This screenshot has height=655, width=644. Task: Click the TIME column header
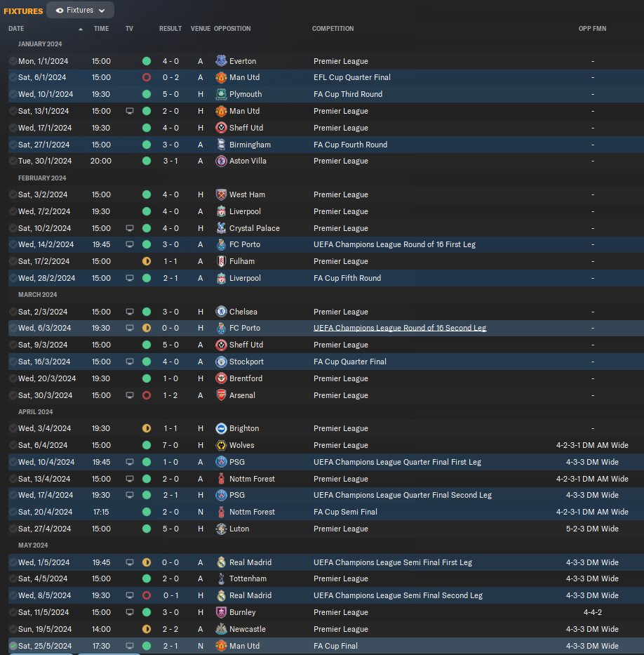point(102,28)
